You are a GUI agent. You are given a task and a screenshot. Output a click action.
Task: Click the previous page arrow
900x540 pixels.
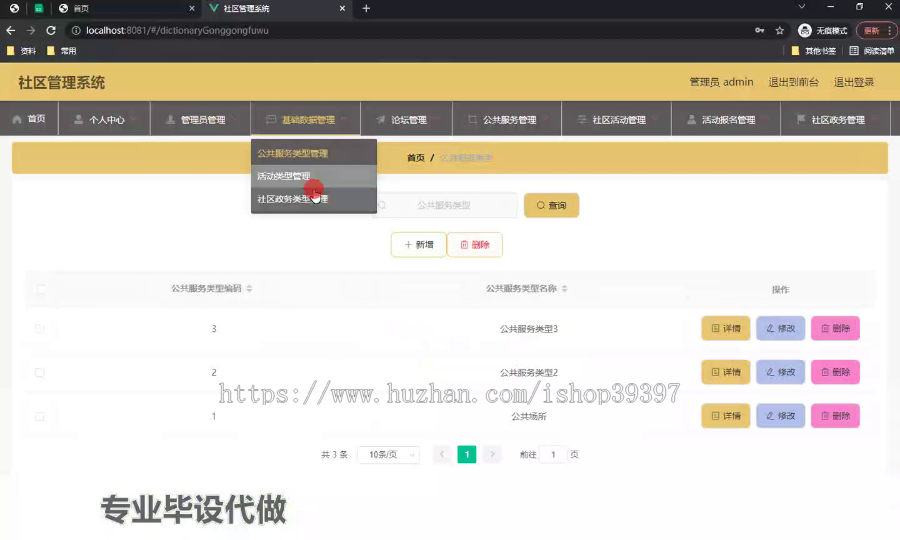(x=441, y=454)
